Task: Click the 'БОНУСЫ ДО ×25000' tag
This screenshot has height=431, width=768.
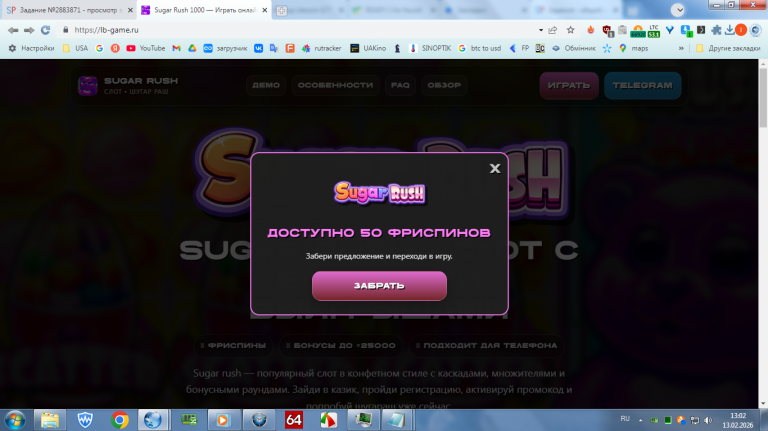Action: (x=340, y=345)
